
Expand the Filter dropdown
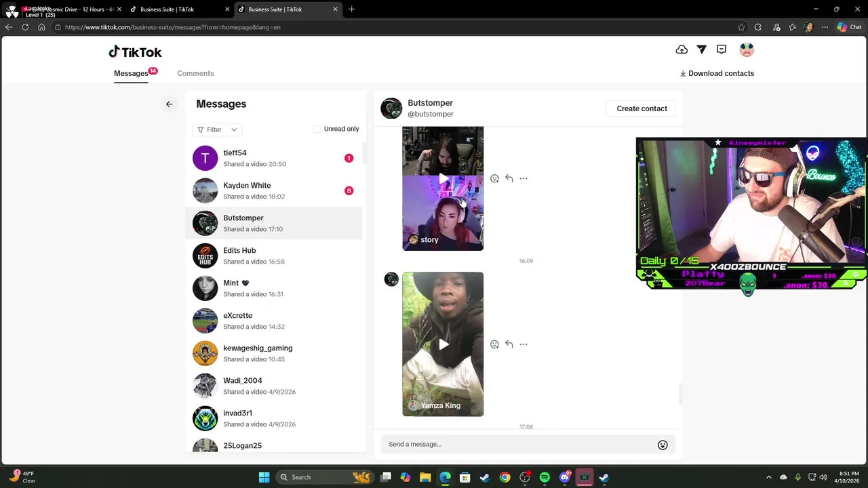click(x=217, y=129)
